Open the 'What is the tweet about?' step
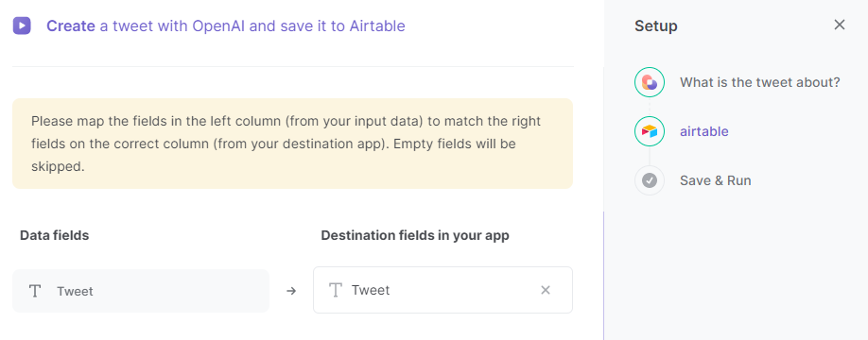The image size is (868, 340). coord(760,82)
